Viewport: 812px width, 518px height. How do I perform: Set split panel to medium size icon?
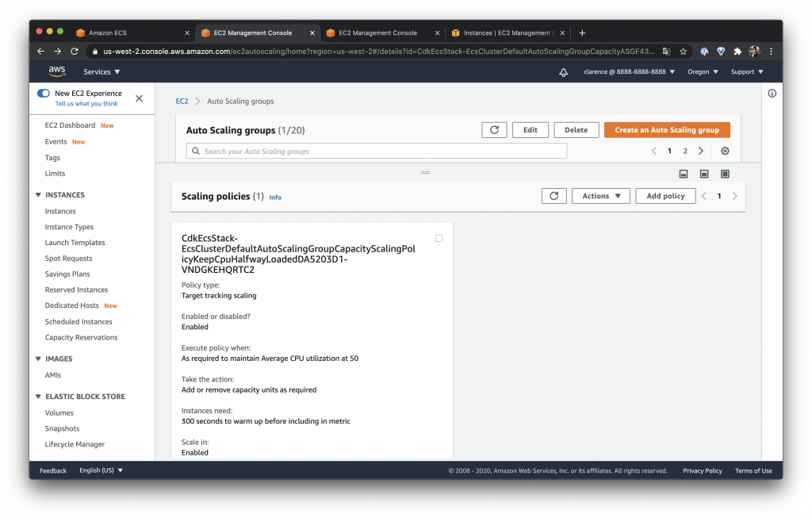pos(704,174)
